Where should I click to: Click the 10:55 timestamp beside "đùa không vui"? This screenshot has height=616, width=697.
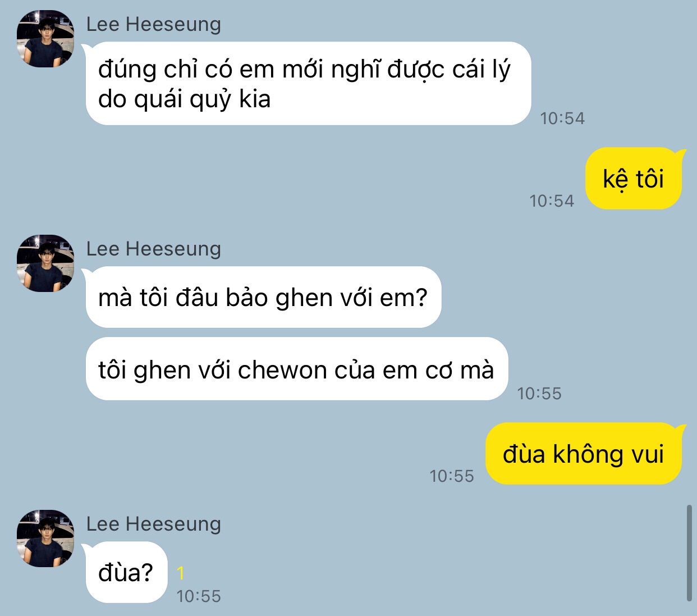pyautogui.click(x=452, y=476)
